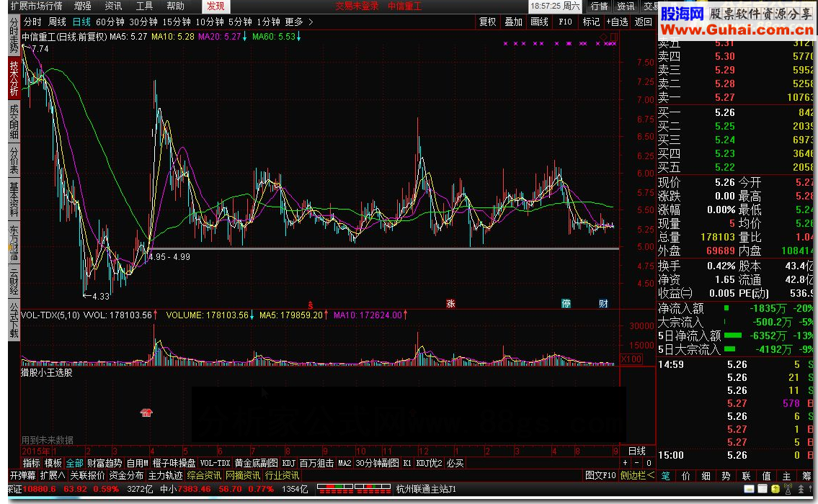
Task: Switch chart to 1分钟 period
Action: 268,22
